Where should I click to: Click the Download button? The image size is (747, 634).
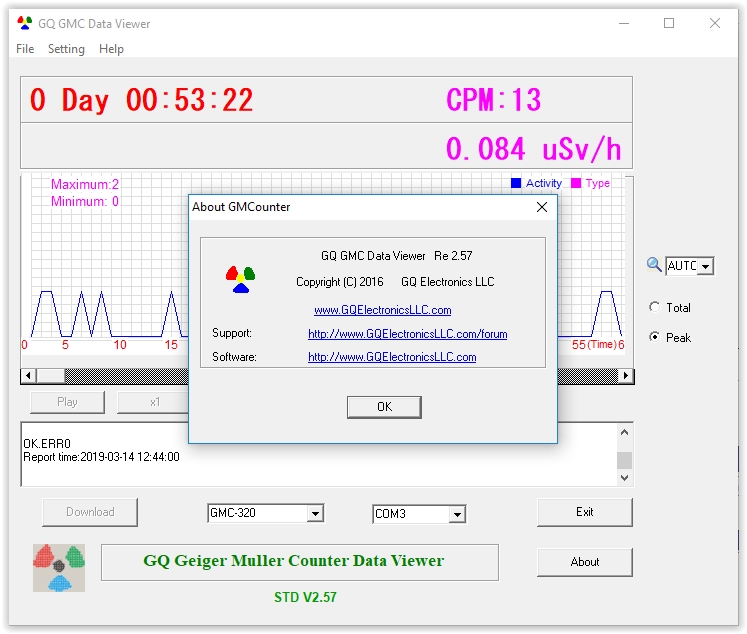click(90, 512)
